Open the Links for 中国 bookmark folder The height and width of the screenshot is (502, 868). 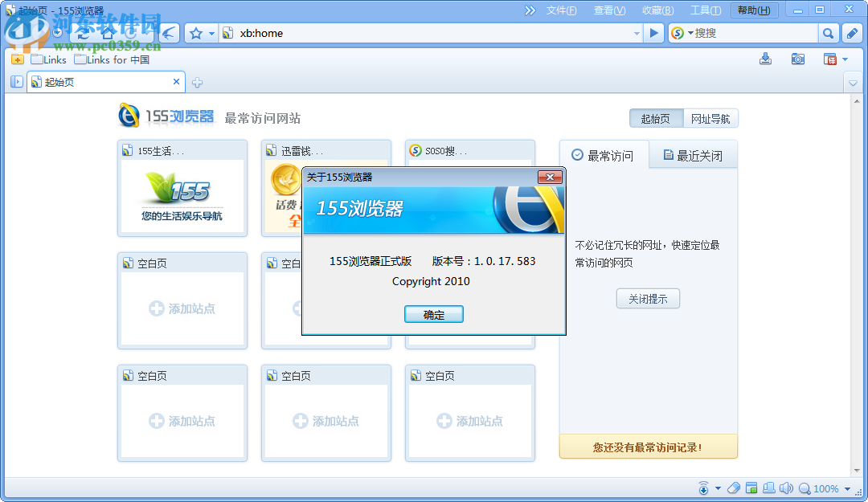click(112, 59)
